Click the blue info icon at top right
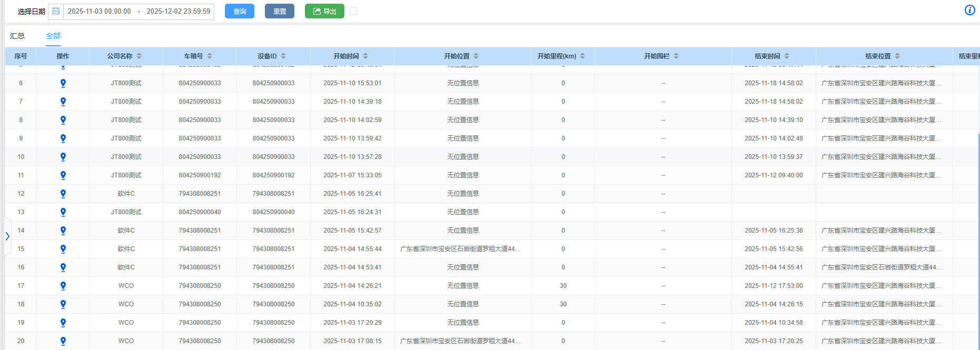Screen dimensions: 980x350 point(969,10)
